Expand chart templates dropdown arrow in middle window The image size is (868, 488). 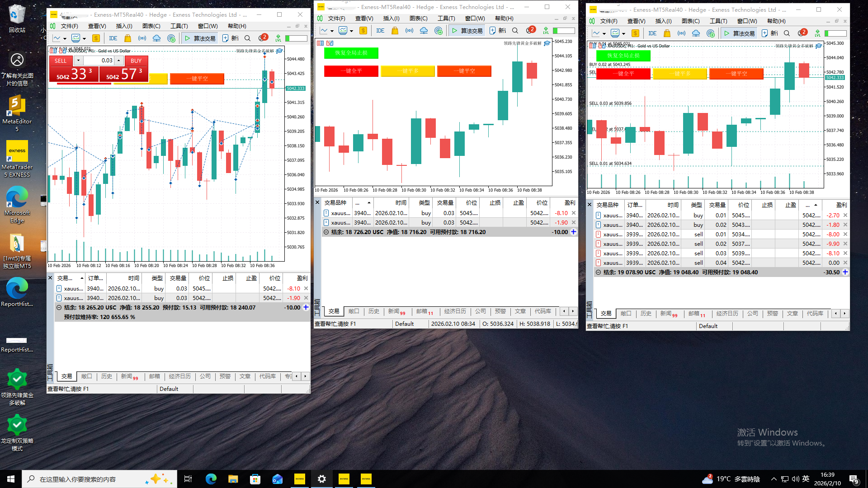[x=351, y=31]
